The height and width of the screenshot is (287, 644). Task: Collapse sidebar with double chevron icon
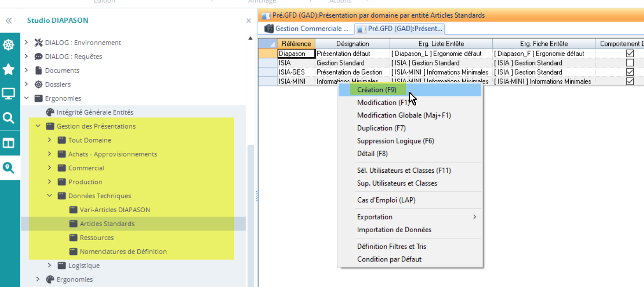coord(9,21)
